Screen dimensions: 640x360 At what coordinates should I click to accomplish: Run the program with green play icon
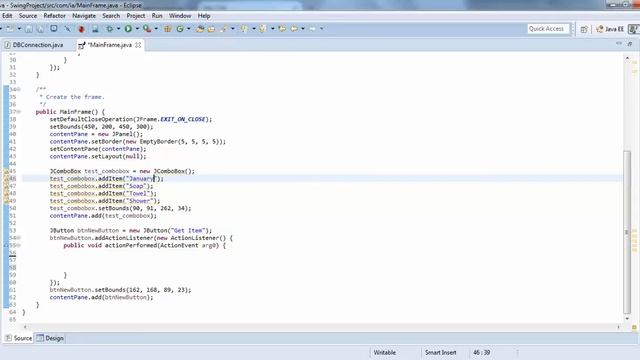[x=128, y=29]
